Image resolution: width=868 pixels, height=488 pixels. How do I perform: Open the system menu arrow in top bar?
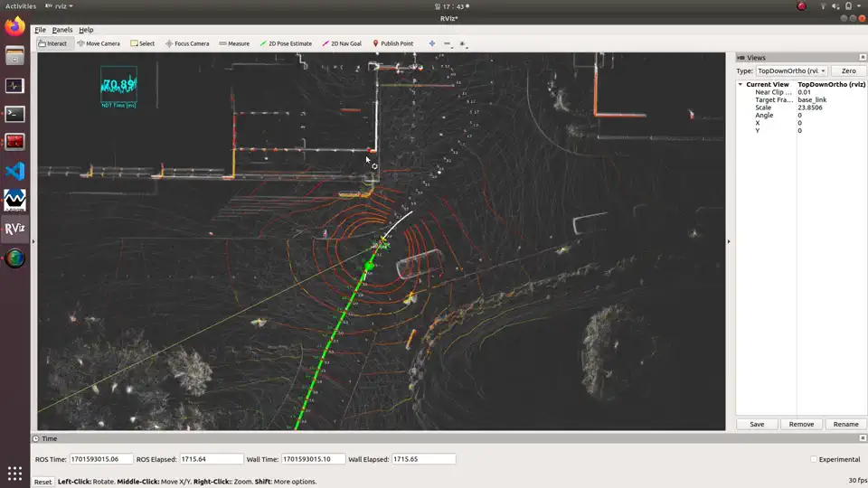[x=859, y=6]
